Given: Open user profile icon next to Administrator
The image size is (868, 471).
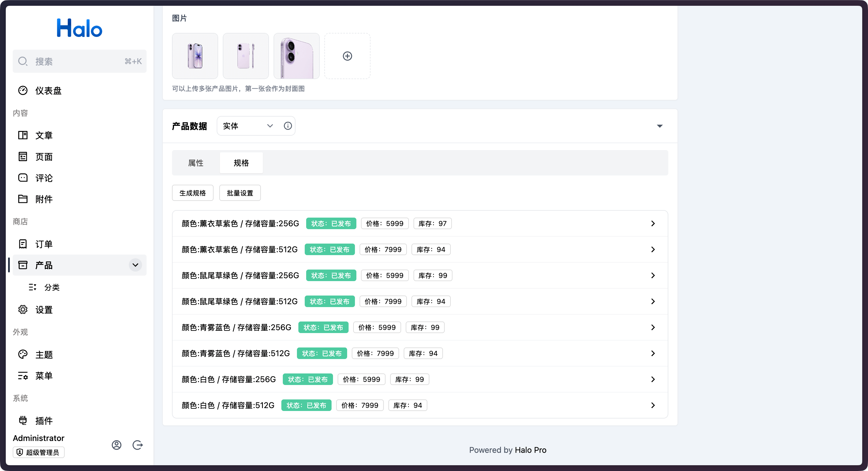Looking at the screenshot, I should [x=117, y=445].
